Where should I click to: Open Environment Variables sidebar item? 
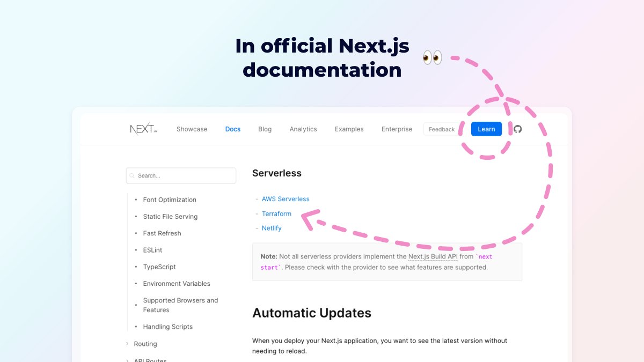177,284
